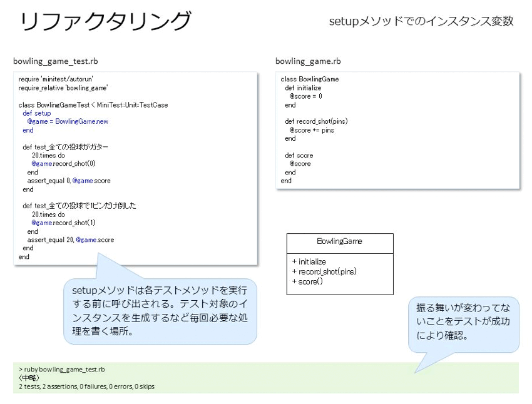Screen dimensions: 532x404
Task: Click the @game.record_shot(1) line
Action: 63,223
